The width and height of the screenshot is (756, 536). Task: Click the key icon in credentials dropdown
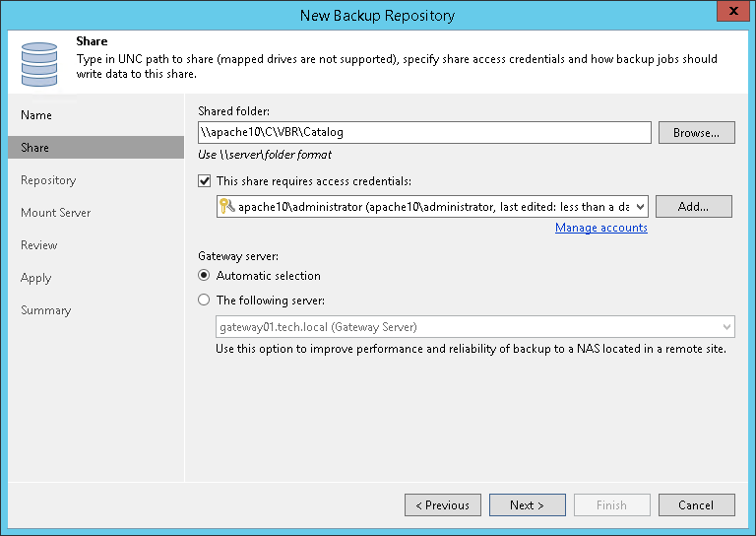coord(227,206)
